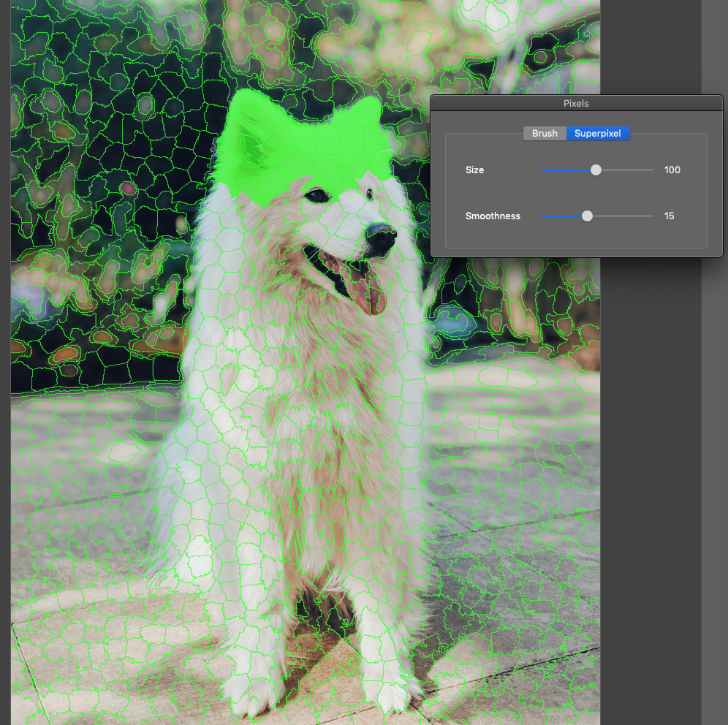The image size is (728, 725).
Task: Select the Superpixel tab
Action: pyautogui.click(x=598, y=133)
